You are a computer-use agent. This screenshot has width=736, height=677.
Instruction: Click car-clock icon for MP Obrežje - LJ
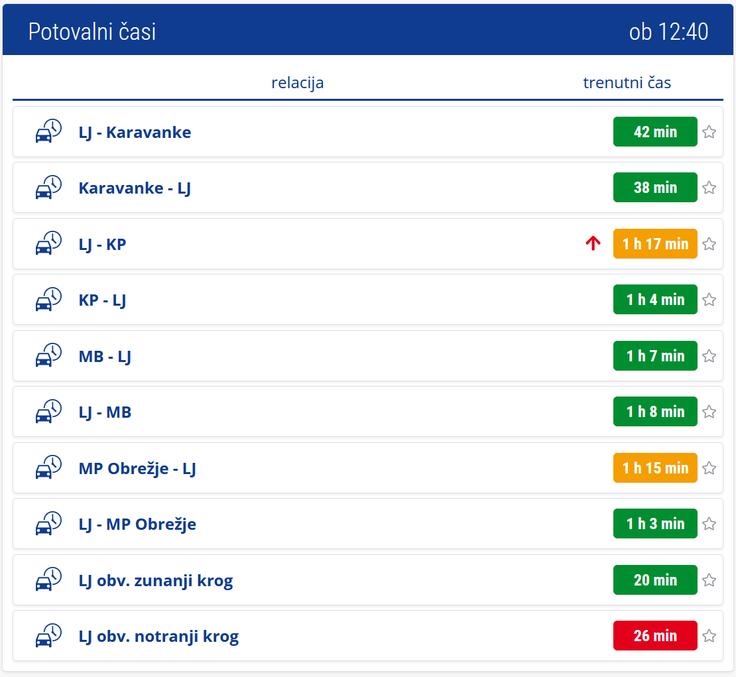point(49,467)
